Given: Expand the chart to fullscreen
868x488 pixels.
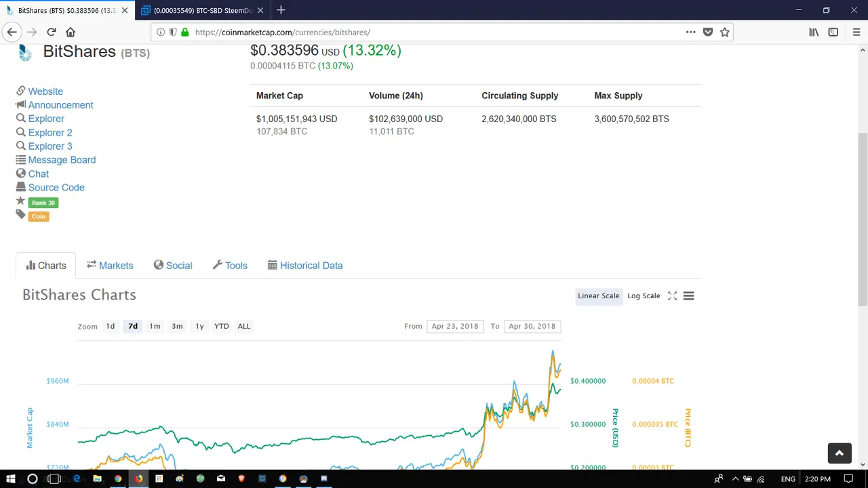Looking at the screenshot, I should click(x=672, y=296).
